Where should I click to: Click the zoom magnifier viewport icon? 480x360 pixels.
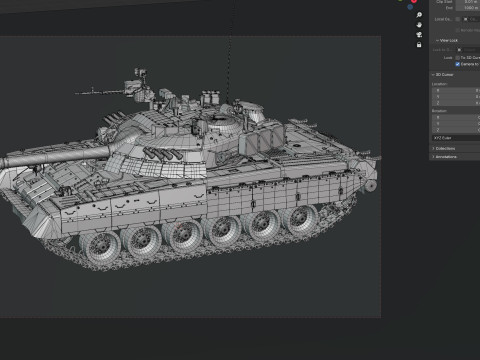419,15
